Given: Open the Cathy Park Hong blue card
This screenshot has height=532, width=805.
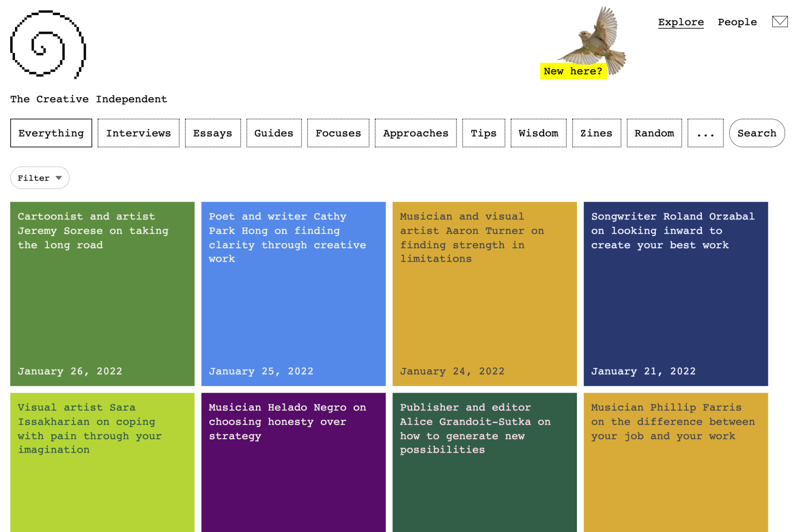Looking at the screenshot, I should [293, 294].
